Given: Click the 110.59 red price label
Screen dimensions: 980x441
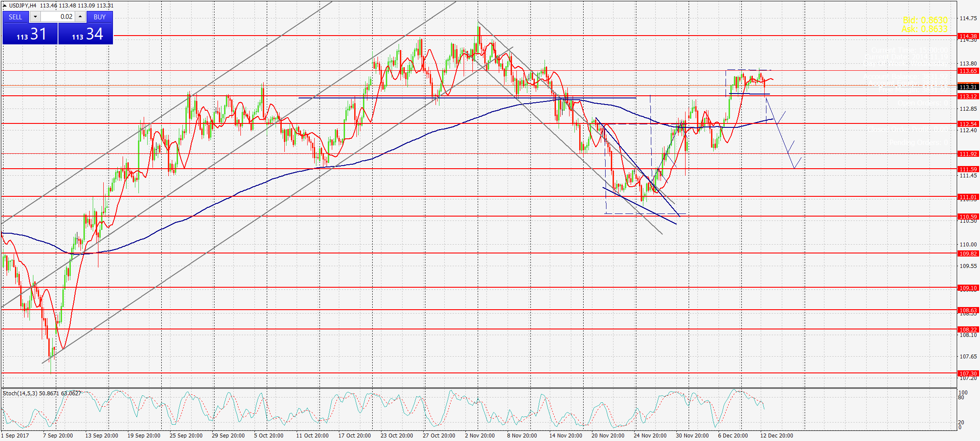Looking at the screenshot, I should pyautogui.click(x=968, y=217).
